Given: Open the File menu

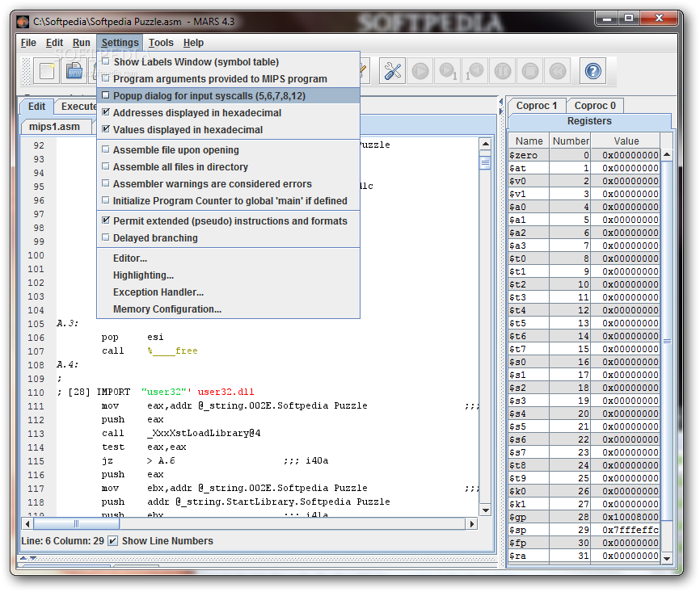Looking at the screenshot, I should pos(28,43).
